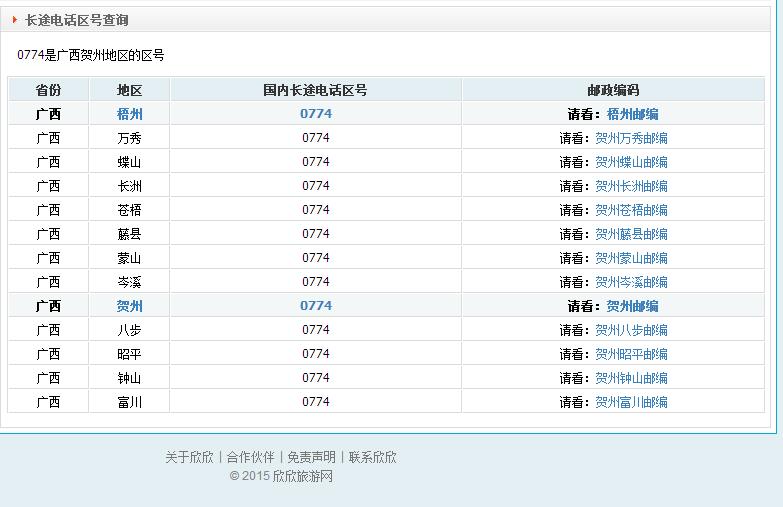The image size is (783, 507).
Task: Open 关于欣欣 in the footer
Action: 189,457
